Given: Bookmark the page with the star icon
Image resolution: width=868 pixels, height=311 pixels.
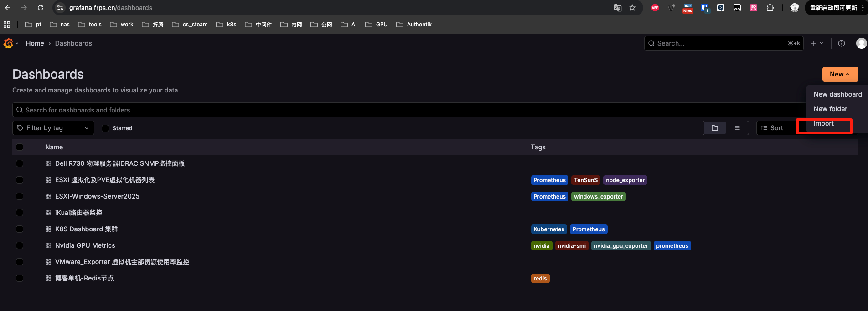Looking at the screenshot, I should click(632, 8).
